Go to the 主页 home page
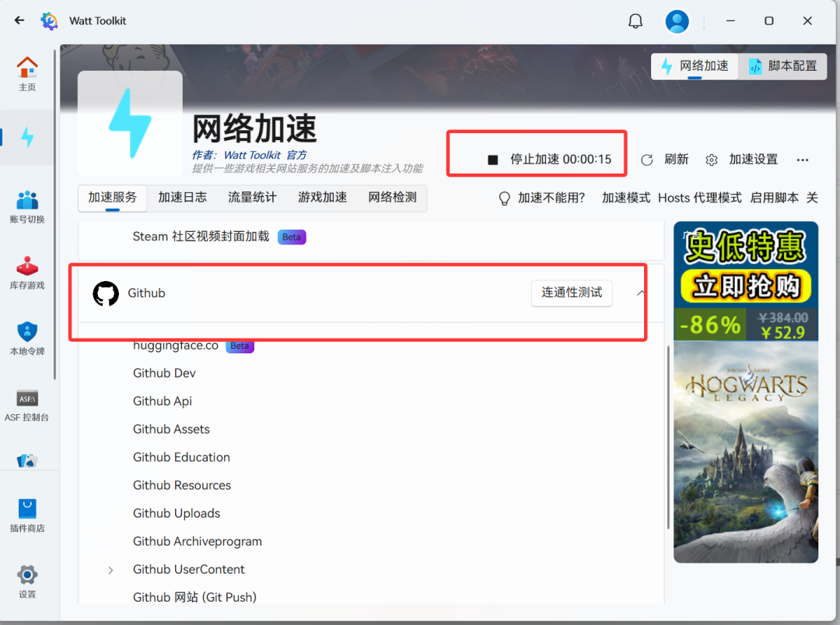The image size is (840, 625). (x=27, y=74)
